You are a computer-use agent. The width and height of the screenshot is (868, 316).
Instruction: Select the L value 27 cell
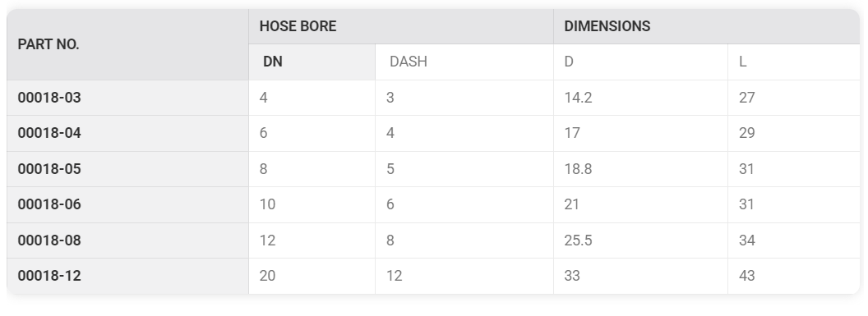point(794,98)
